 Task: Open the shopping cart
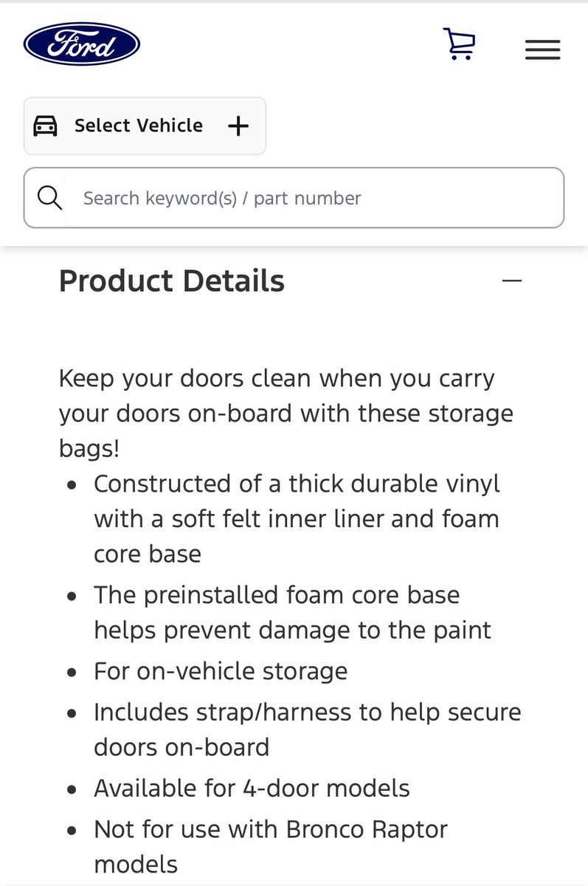tap(459, 44)
